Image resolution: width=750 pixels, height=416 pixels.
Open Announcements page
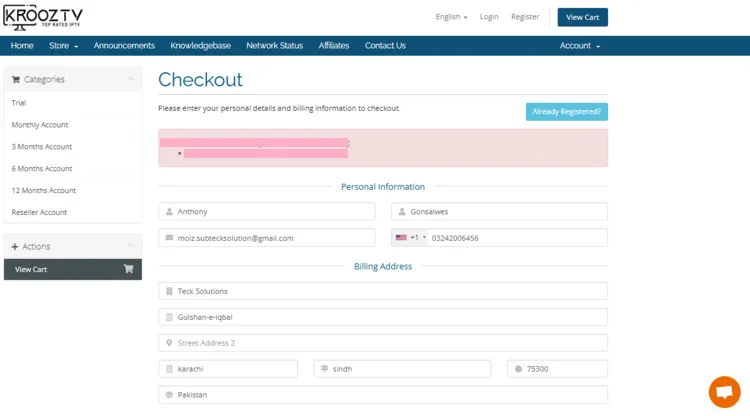pos(124,45)
